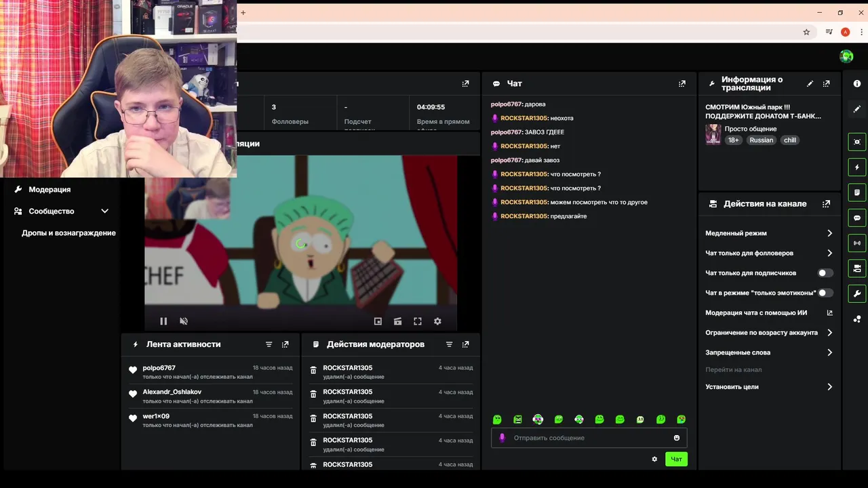The width and height of the screenshot is (868, 488).
Task: Open the emoji picker in chat input
Action: [x=677, y=438]
